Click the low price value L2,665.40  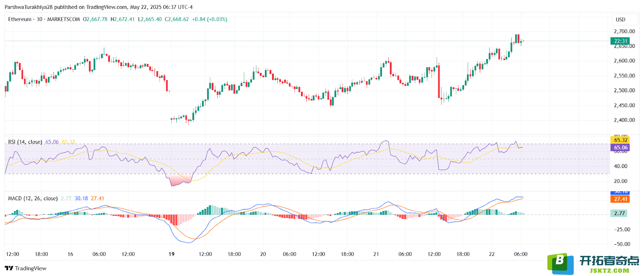150,19
